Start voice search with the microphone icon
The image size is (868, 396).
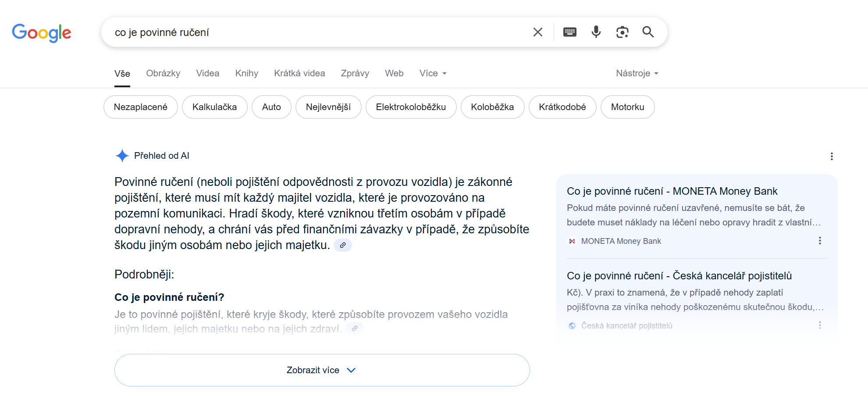tap(596, 32)
